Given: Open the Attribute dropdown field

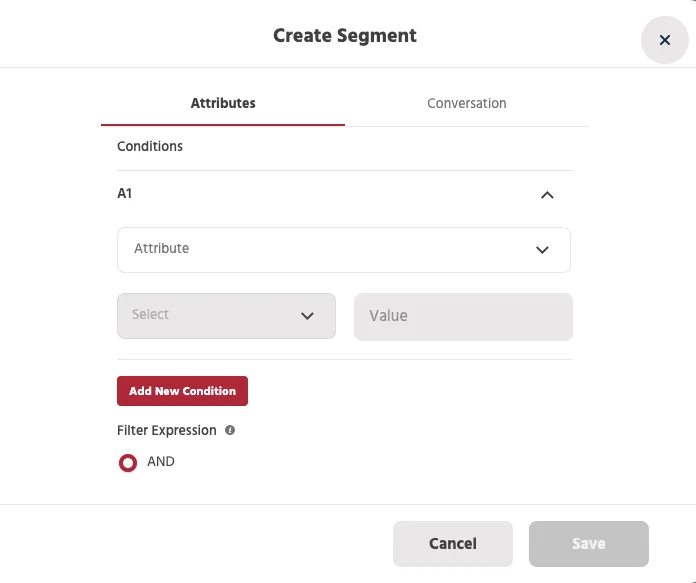Looking at the screenshot, I should click(x=344, y=250).
